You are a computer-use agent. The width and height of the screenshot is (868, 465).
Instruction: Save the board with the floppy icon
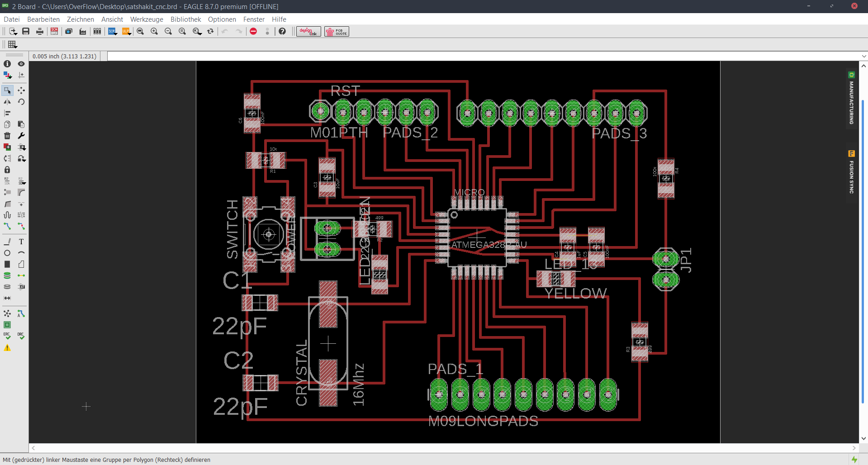click(26, 31)
